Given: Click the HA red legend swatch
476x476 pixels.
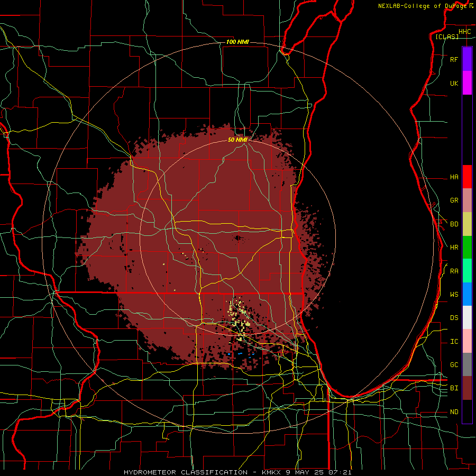Looking at the screenshot, I should tap(467, 177).
